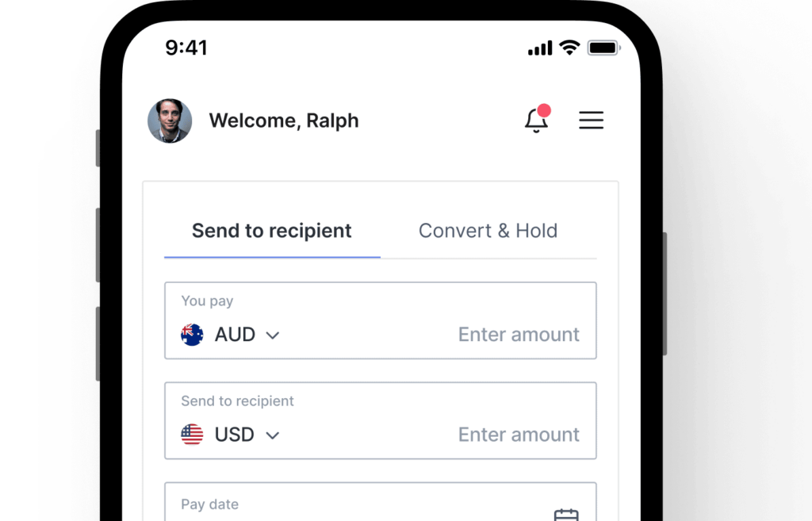
Task: Open the AUD currency selector label
Action: (x=235, y=335)
